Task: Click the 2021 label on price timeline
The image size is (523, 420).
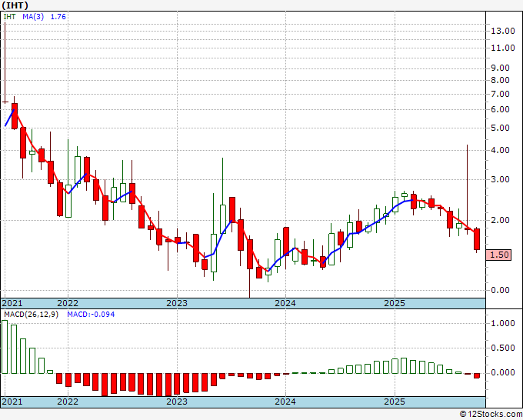Action: (12, 304)
